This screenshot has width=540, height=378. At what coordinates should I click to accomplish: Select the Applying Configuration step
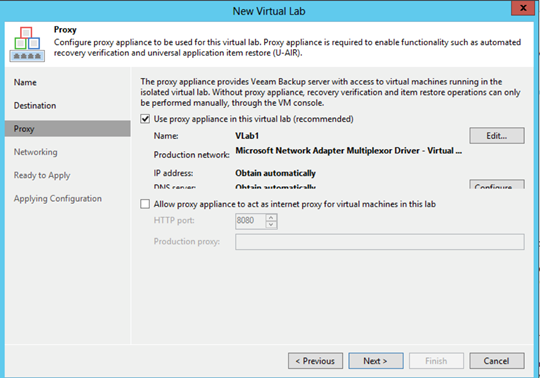(58, 199)
